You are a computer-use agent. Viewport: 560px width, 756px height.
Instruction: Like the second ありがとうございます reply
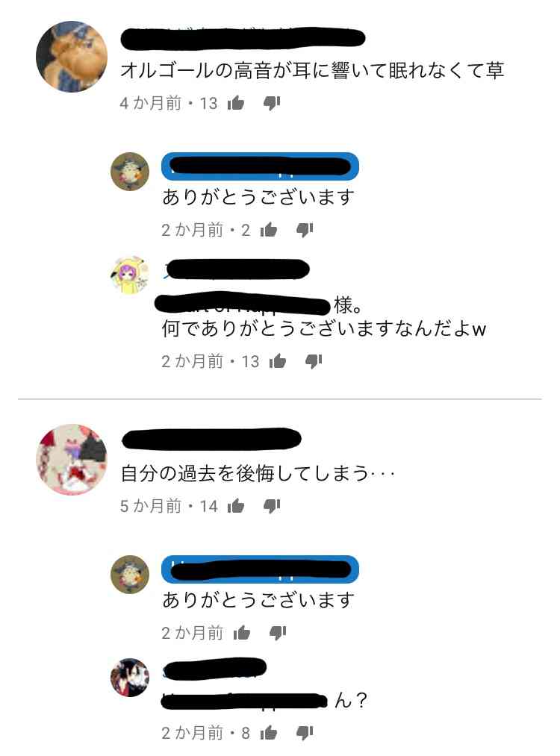tap(242, 633)
